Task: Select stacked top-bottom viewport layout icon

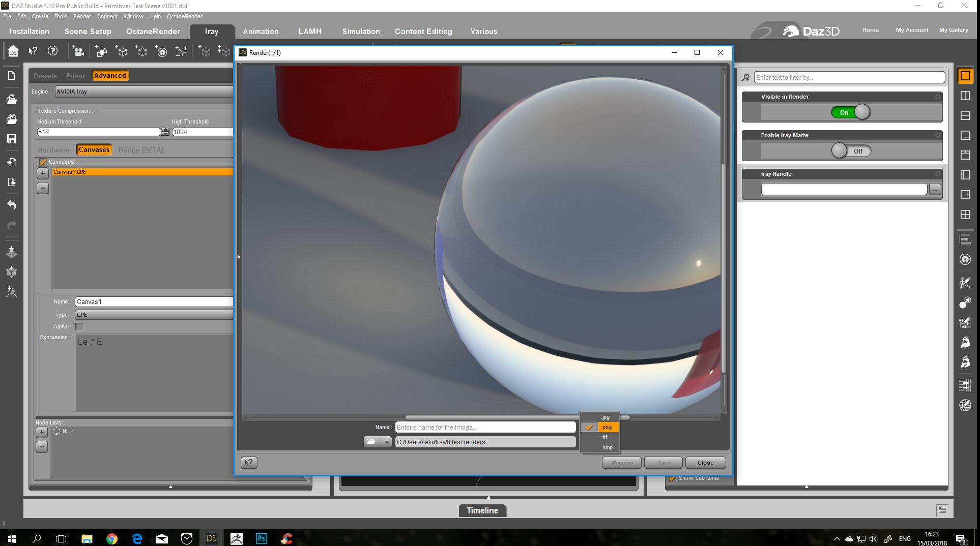Action: (x=965, y=115)
